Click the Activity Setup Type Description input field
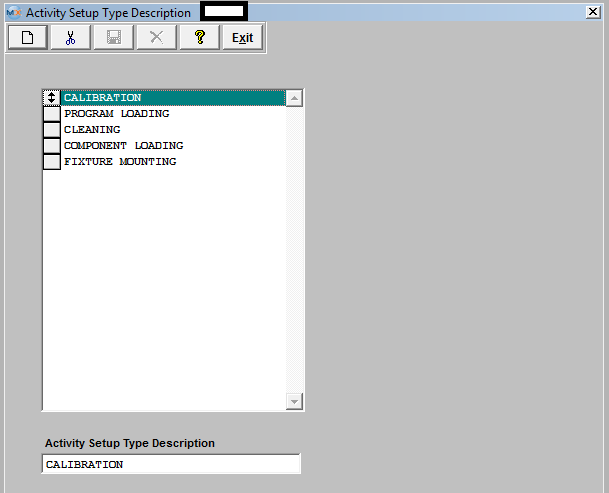609x493 pixels. tap(171, 464)
